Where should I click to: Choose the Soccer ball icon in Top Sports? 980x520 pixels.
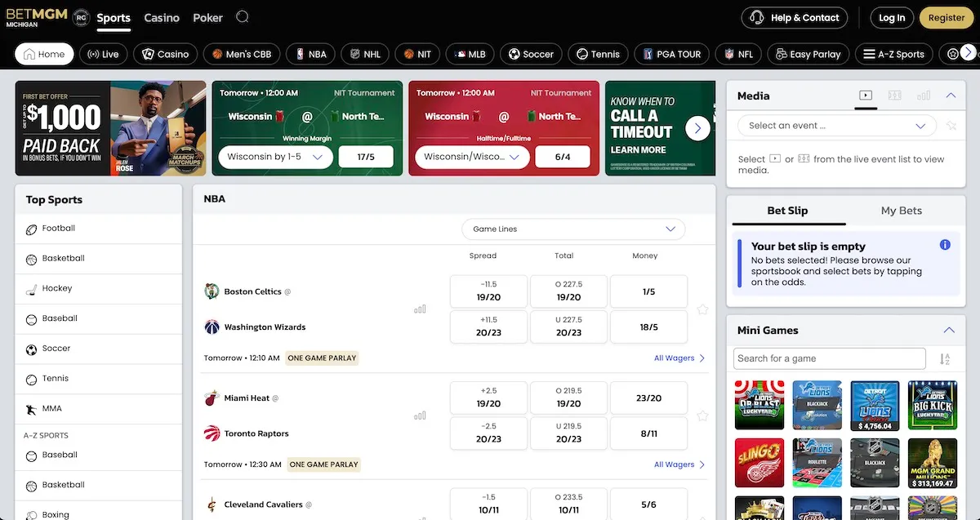[x=31, y=349]
